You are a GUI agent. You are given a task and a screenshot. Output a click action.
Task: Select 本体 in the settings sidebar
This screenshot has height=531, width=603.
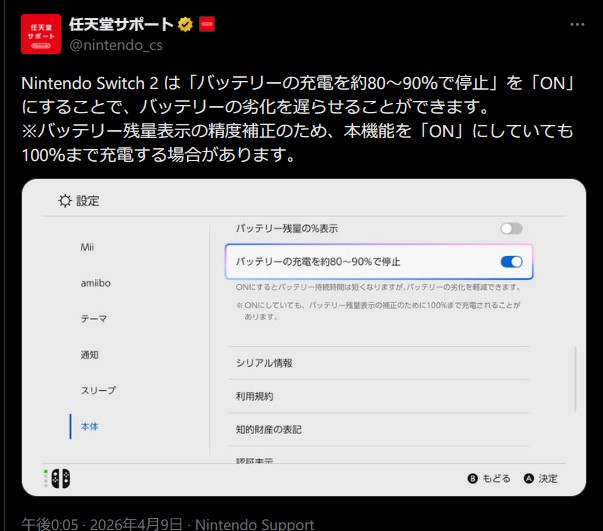tap(89, 426)
